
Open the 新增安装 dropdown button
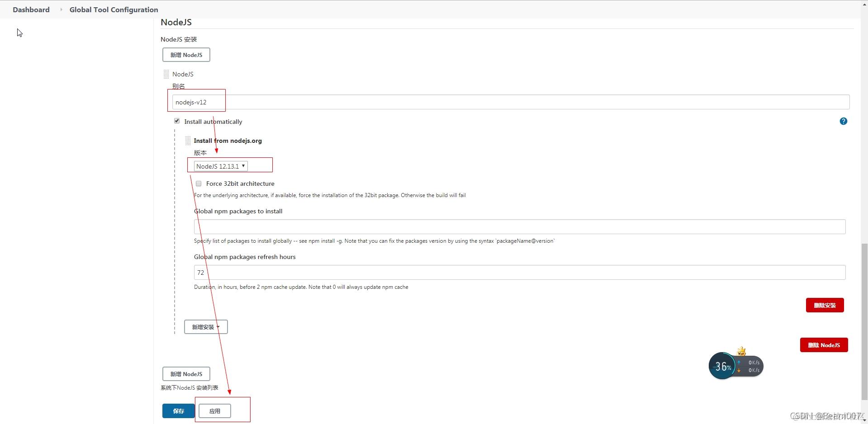[x=206, y=327]
